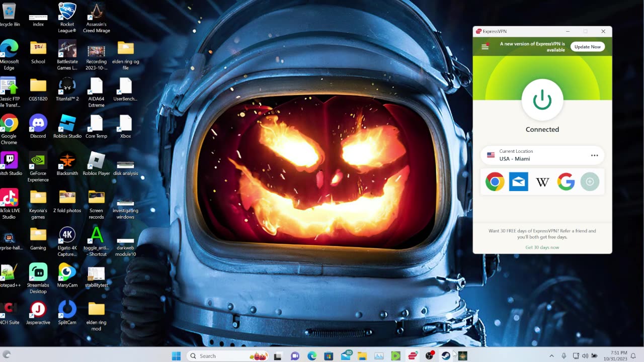Select the Z fold photos folder
Image resolution: width=644 pixels, height=362 pixels.
pos(67,201)
